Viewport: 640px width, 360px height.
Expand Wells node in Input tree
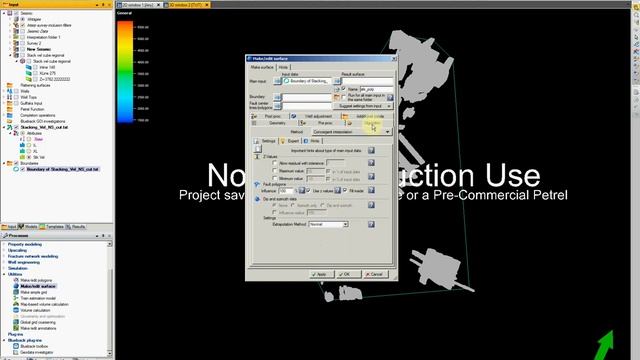[x=4, y=91]
